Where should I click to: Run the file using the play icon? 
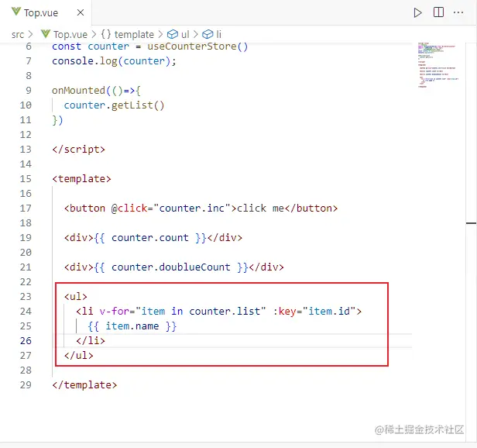[417, 12]
